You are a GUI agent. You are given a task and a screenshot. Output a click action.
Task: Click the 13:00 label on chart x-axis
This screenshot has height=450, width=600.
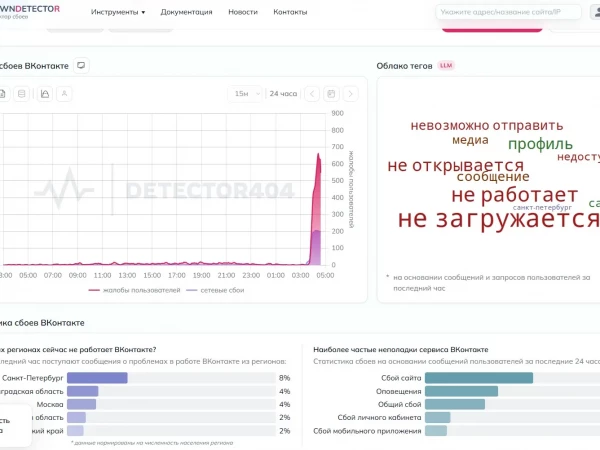coord(127,275)
